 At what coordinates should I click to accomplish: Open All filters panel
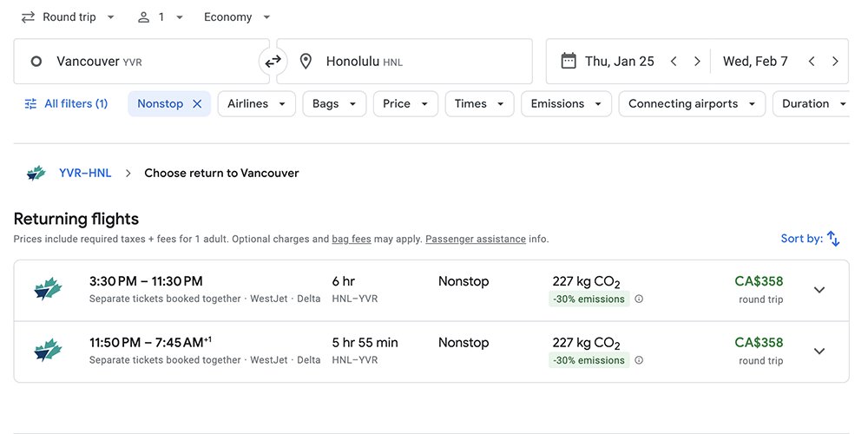[x=67, y=104]
